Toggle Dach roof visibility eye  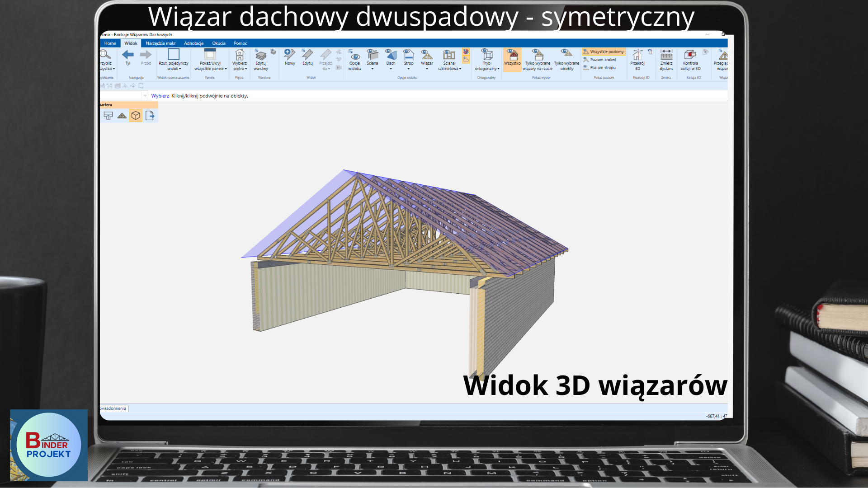coord(391,55)
